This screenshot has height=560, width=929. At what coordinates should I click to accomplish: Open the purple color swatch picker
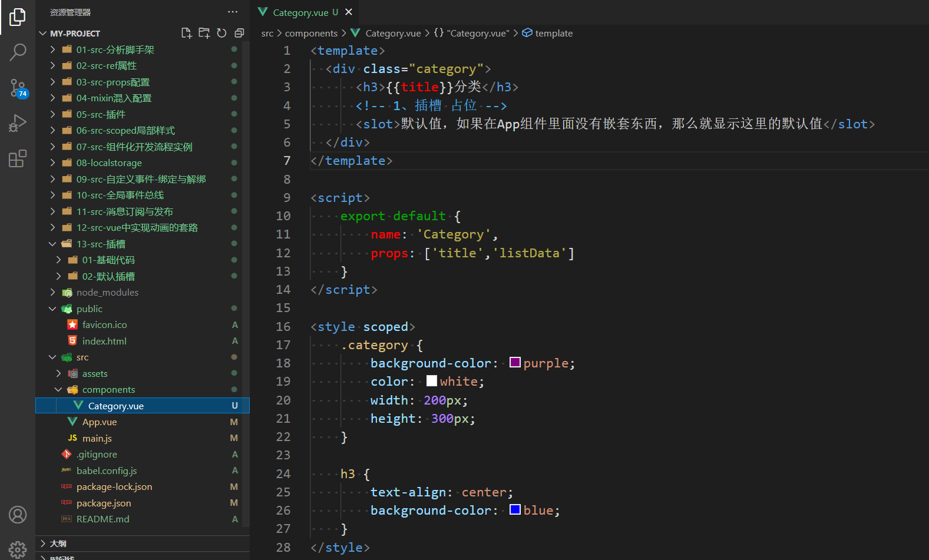coord(515,363)
